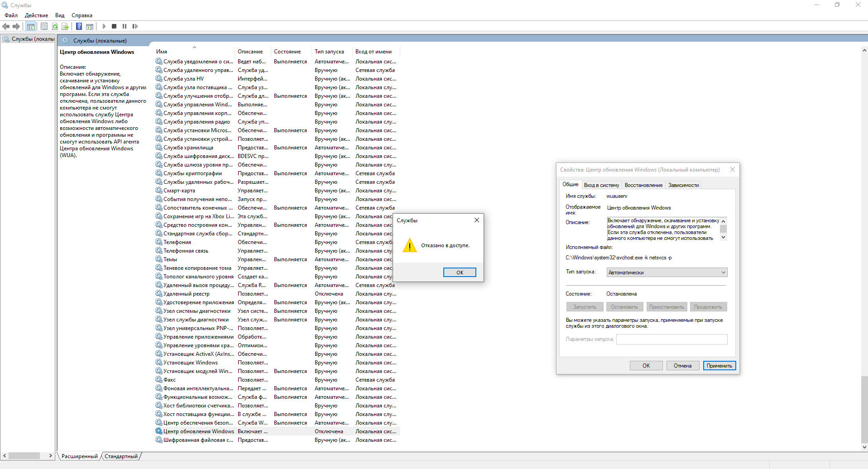Image resolution: width=868 pixels, height=469 pixels.
Task: Sort by the Тип запуска column header
Action: click(332, 52)
